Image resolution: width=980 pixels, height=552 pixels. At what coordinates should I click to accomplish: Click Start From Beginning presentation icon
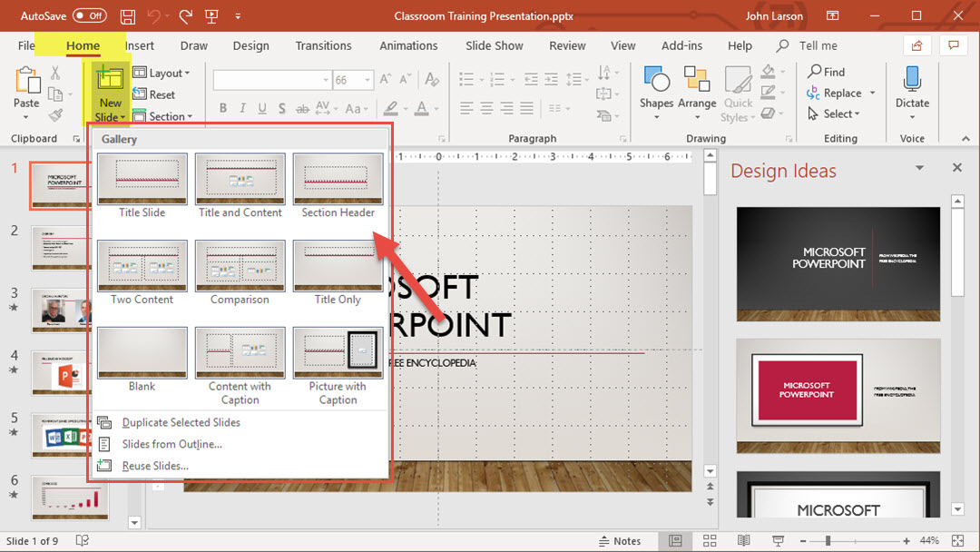(x=212, y=15)
